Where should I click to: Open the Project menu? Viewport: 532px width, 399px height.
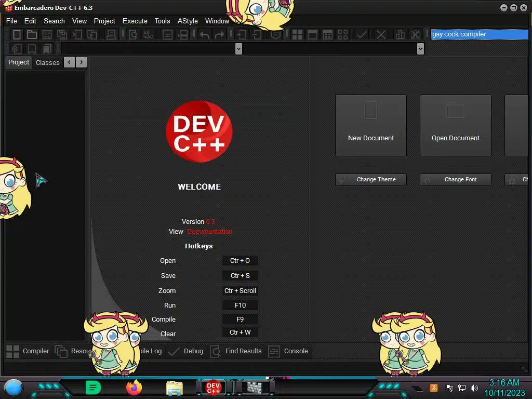[104, 21]
